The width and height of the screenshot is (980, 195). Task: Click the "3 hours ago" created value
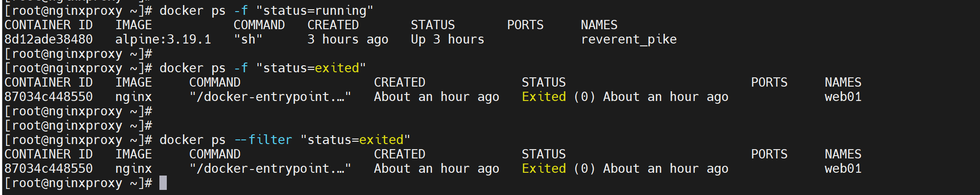point(347,39)
